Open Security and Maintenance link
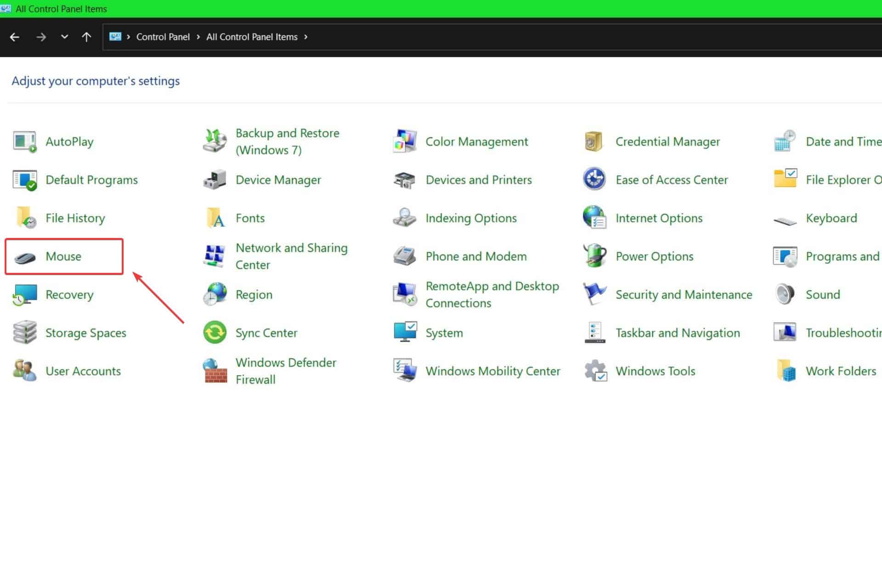882x588 pixels. pyautogui.click(x=684, y=294)
